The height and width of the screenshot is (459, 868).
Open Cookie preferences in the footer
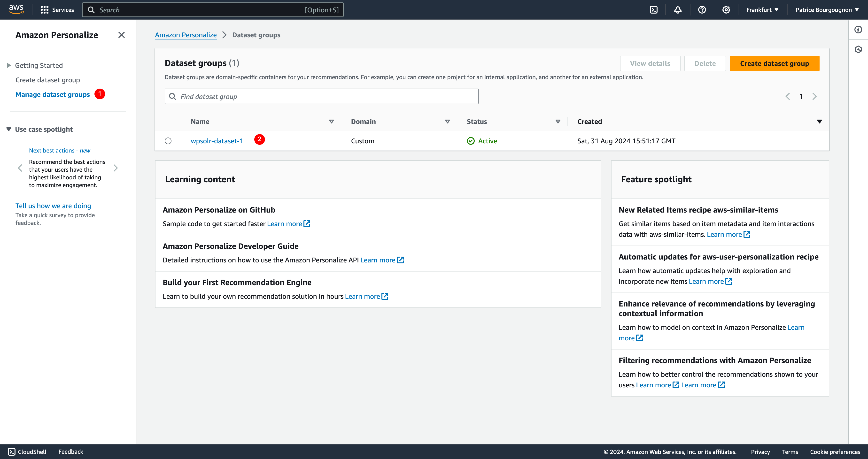pos(835,452)
